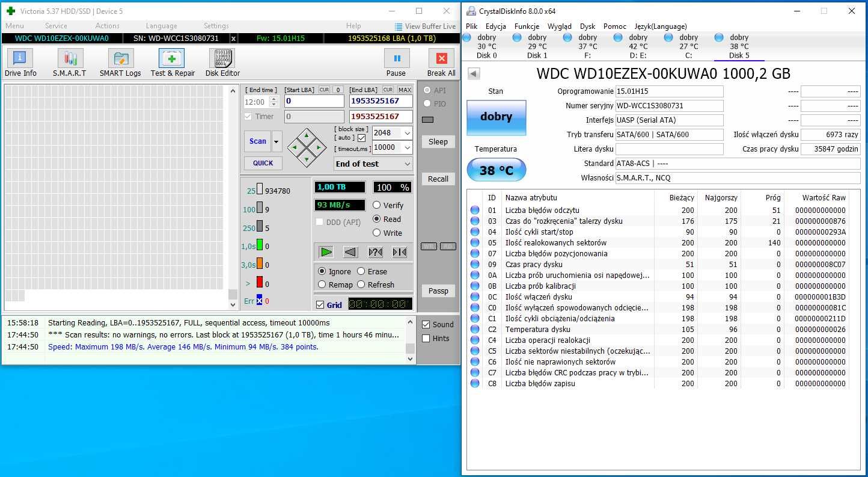Click the up arrow on navigation diamond
The width and height of the screenshot is (868, 477).
(307, 135)
